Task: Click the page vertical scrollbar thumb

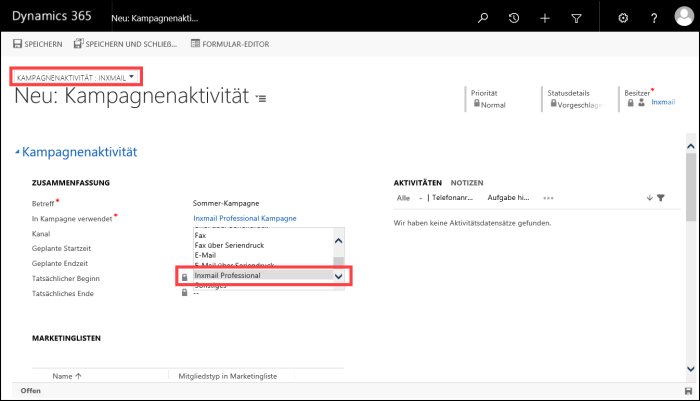Action: pyautogui.click(x=691, y=187)
